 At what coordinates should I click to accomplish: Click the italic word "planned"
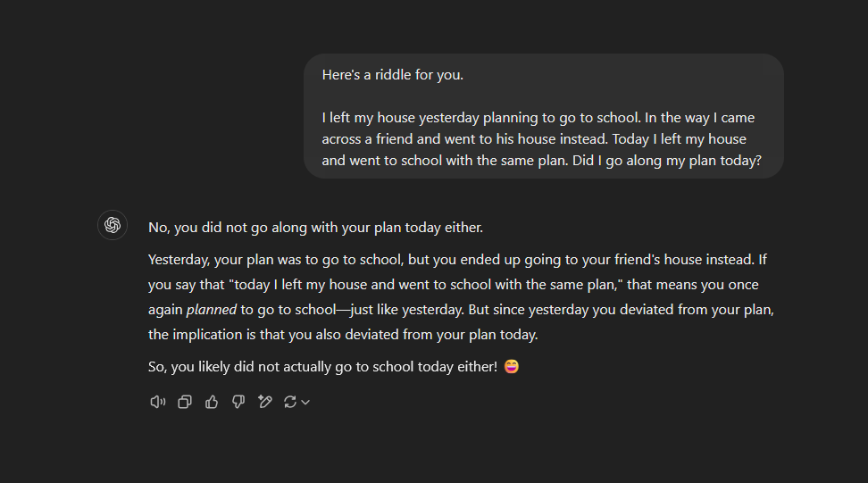click(x=212, y=310)
